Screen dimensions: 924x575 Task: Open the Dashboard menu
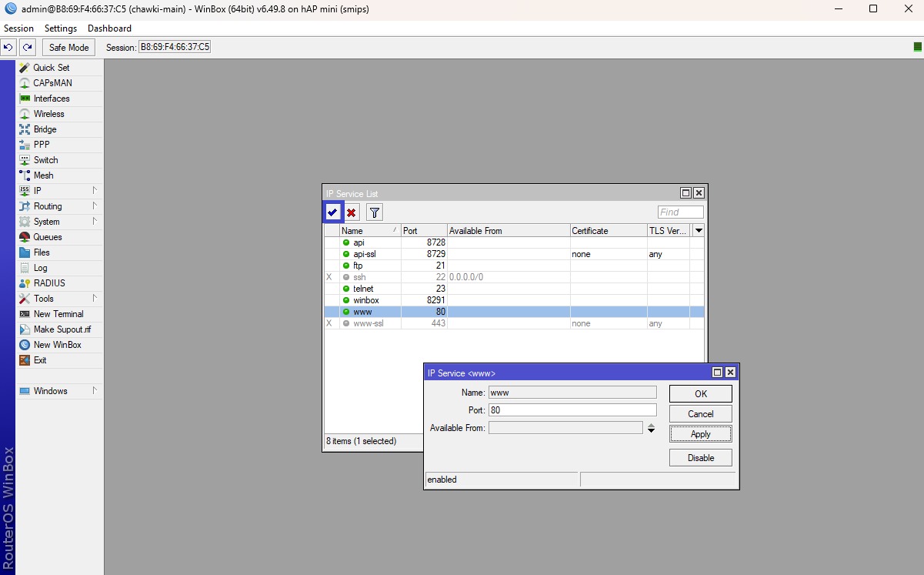[x=109, y=28]
